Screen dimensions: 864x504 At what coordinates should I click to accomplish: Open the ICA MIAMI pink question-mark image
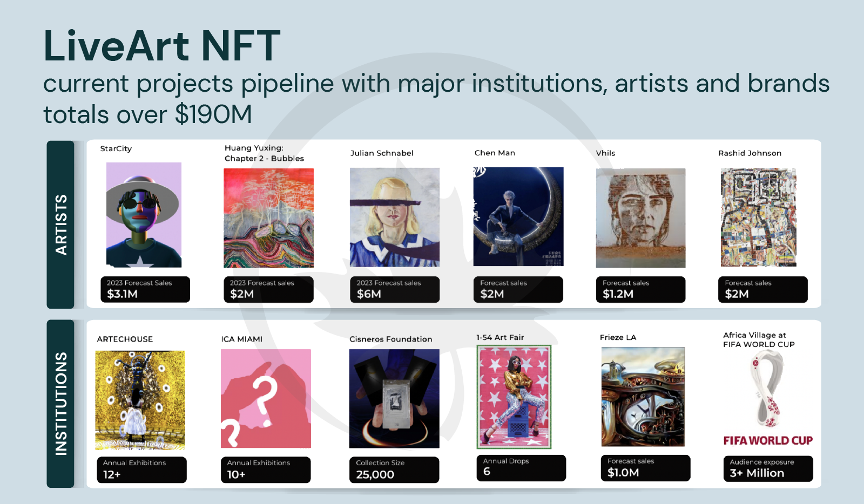(x=266, y=398)
